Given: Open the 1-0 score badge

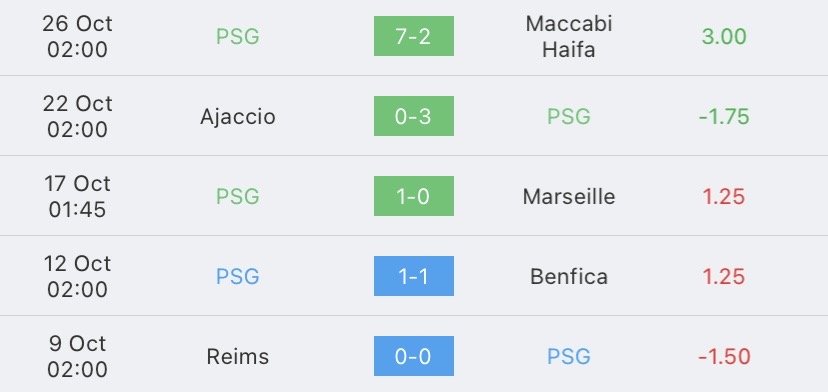Looking at the screenshot, I should tap(413, 196).
